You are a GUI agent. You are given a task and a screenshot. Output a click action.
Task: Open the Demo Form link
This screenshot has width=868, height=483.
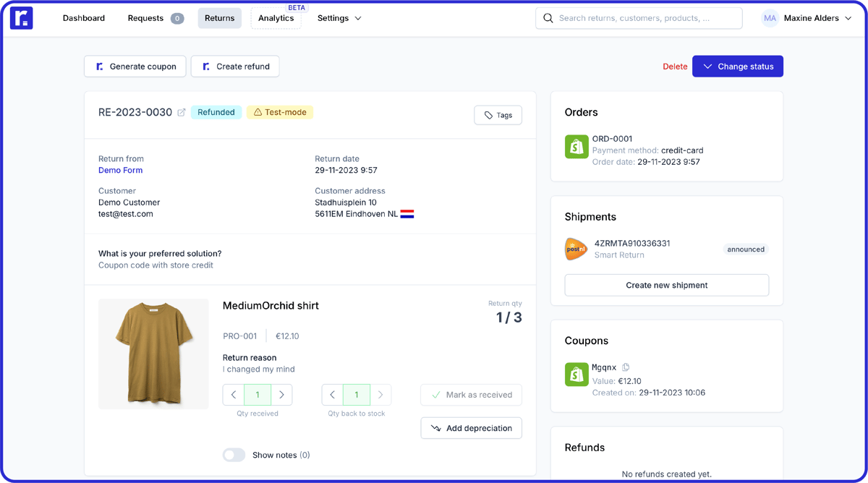tap(120, 170)
